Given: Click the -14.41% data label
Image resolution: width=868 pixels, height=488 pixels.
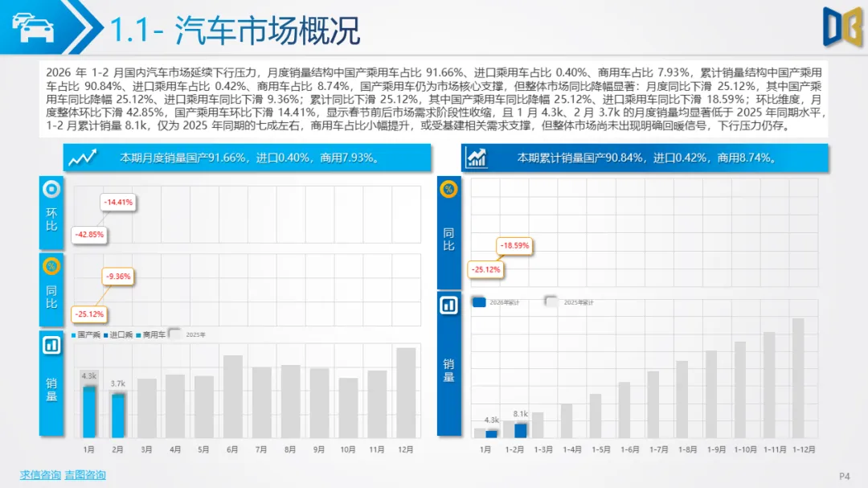Looking at the screenshot, I should click(x=118, y=202).
